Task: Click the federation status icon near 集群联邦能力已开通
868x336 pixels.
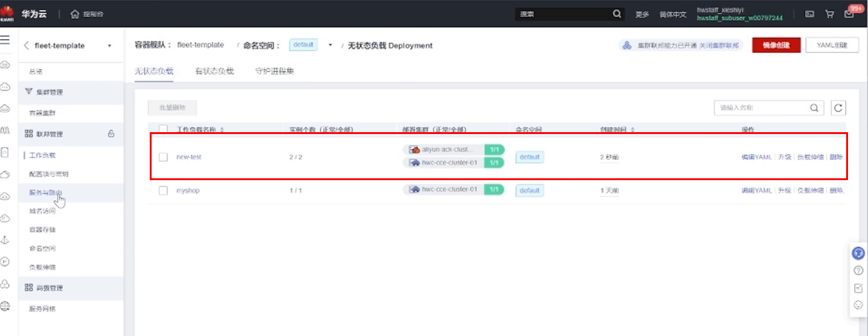Action: coord(627,46)
